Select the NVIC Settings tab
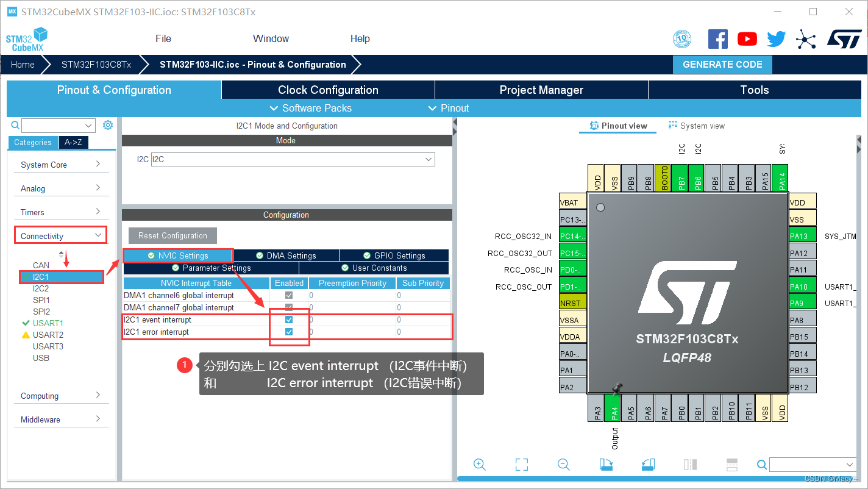This screenshot has width=868, height=489. (178, 255)
